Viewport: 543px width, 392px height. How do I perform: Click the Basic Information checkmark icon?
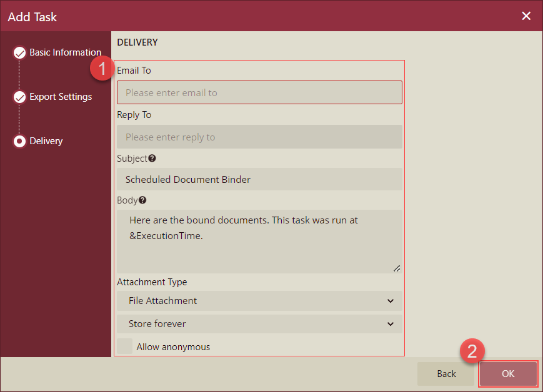pyautogui.click(x=19, y=52)
